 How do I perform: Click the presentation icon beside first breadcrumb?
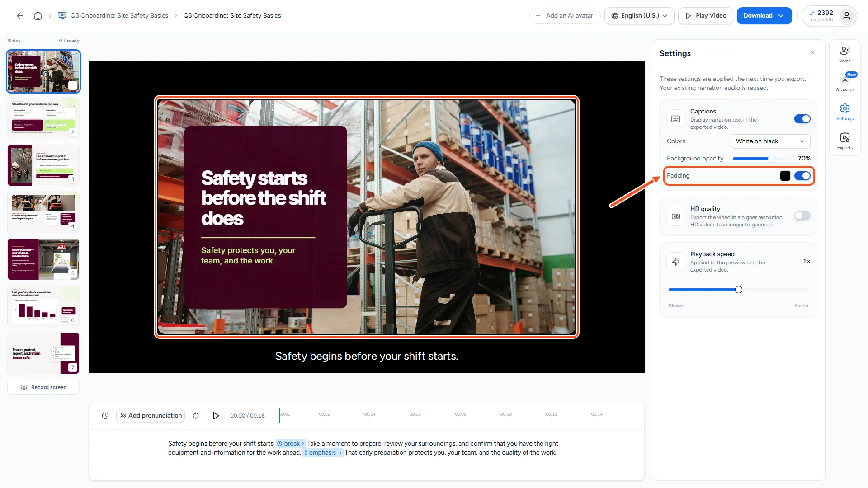62,16
